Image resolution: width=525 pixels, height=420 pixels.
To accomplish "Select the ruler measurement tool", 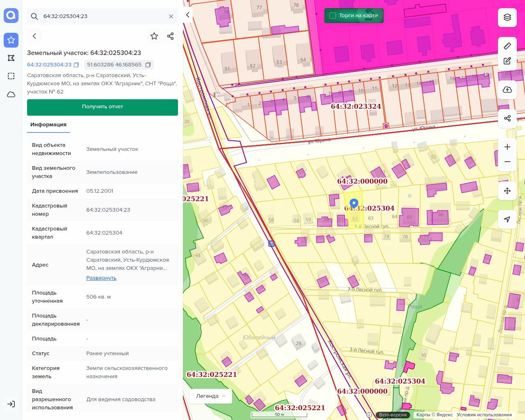I will pyautogui.click(x=507, y=46).
